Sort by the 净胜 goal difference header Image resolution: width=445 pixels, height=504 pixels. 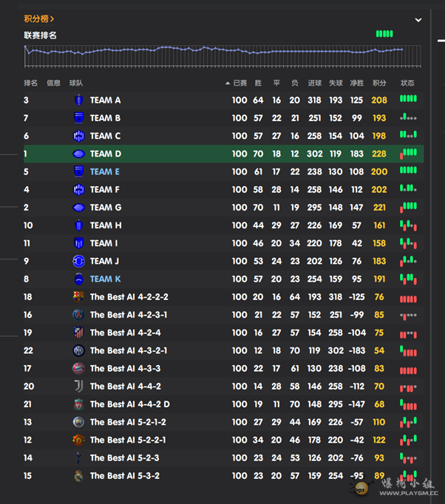[x=357, y=84]
